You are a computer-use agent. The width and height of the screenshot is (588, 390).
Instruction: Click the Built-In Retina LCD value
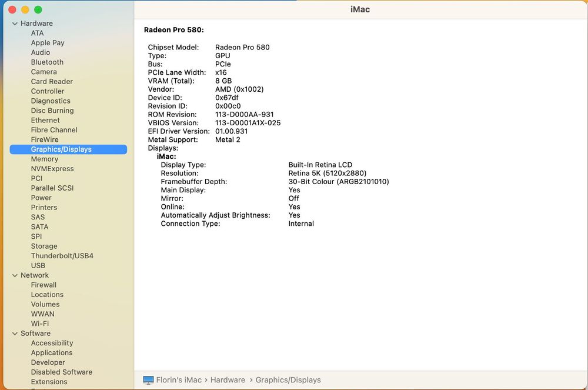[x=320, y=165]
